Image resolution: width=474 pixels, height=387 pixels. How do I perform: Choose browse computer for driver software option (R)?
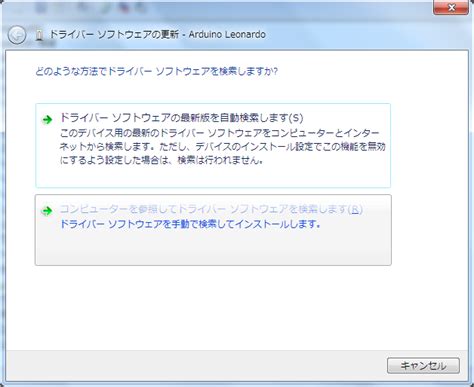click(213, 230)
